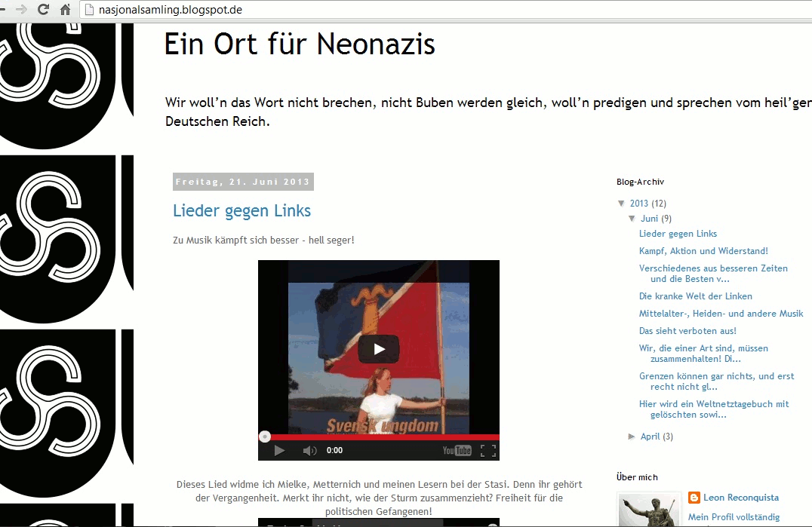Viewport: 812px width, 527px height.
Task: Open the post title 'Lieder gegen Links'
Action: point(241,210)
